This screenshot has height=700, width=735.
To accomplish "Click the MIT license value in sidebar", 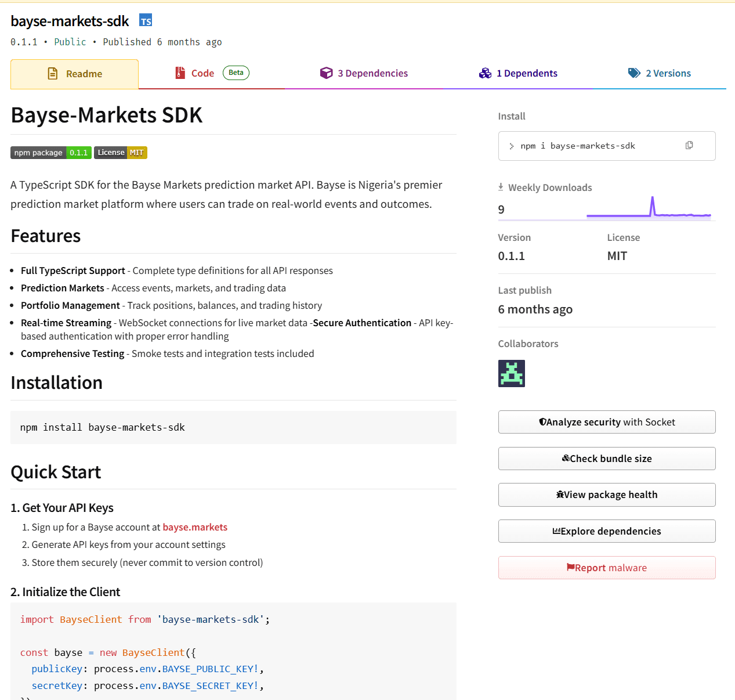I will tap(617, 256).
